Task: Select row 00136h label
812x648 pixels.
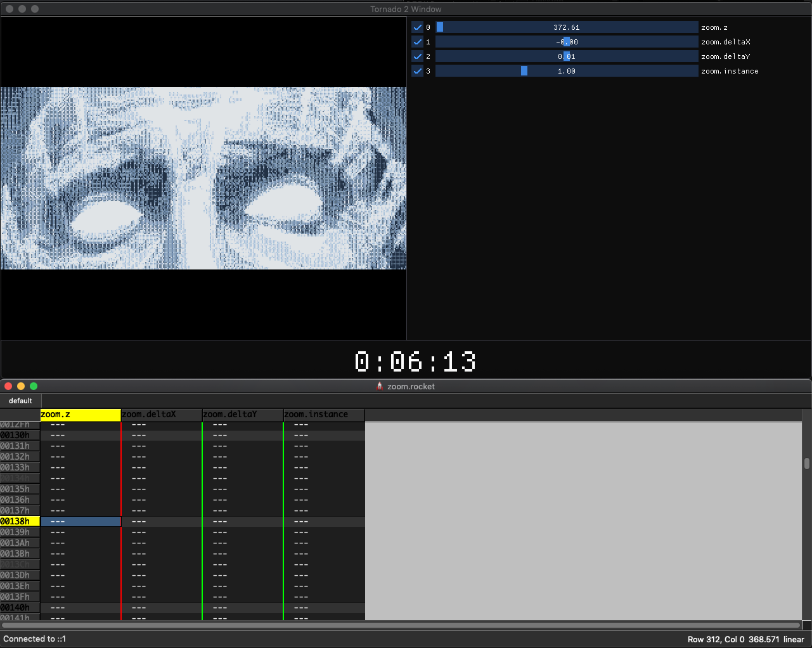Action: [x=20, y=500]
